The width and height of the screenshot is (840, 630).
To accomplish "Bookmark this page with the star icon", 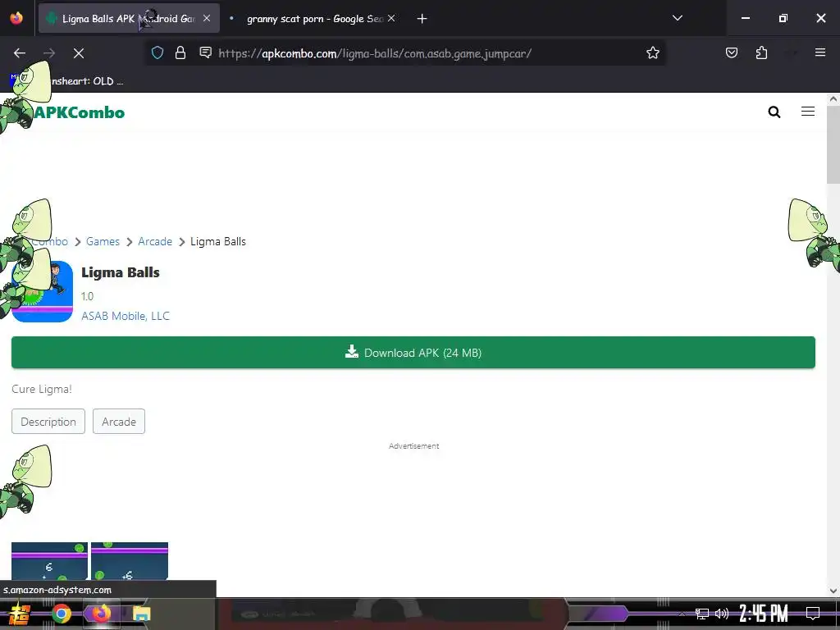I will (x=652, y=52).
